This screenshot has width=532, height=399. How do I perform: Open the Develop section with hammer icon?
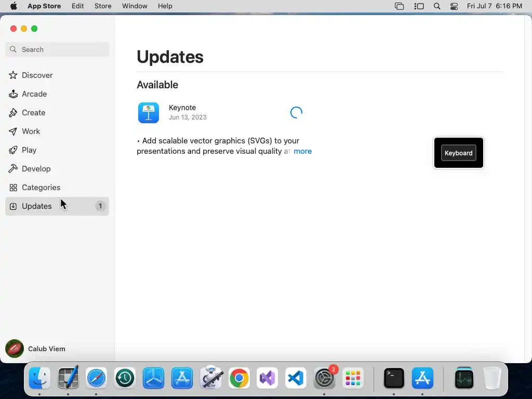57,169
